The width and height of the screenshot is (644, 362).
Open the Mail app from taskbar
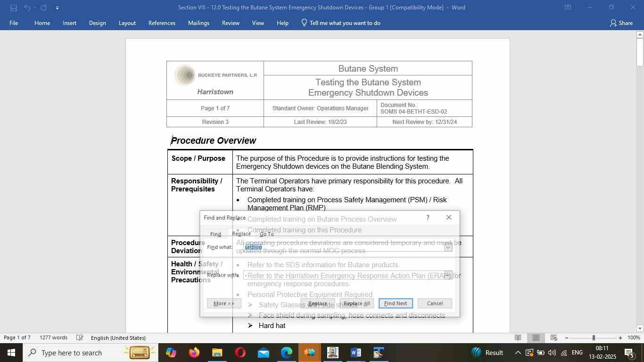click(263, 353)
